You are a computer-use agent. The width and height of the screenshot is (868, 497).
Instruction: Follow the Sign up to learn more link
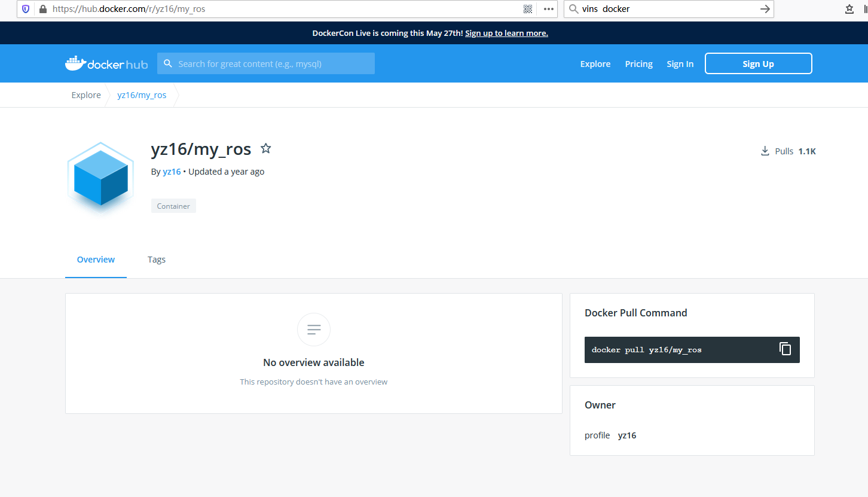click(506, 33)
